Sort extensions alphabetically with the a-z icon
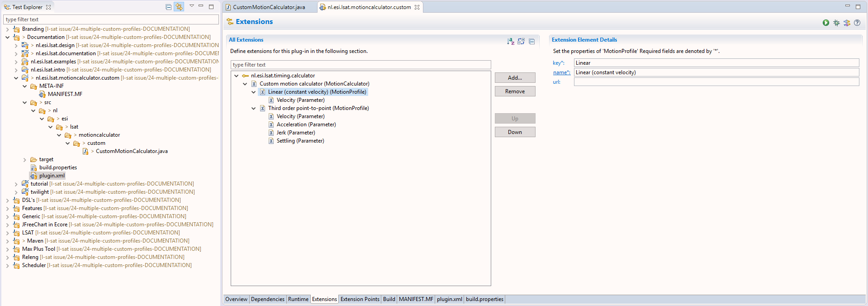The image size is (868, 306). tap(510, 41)
